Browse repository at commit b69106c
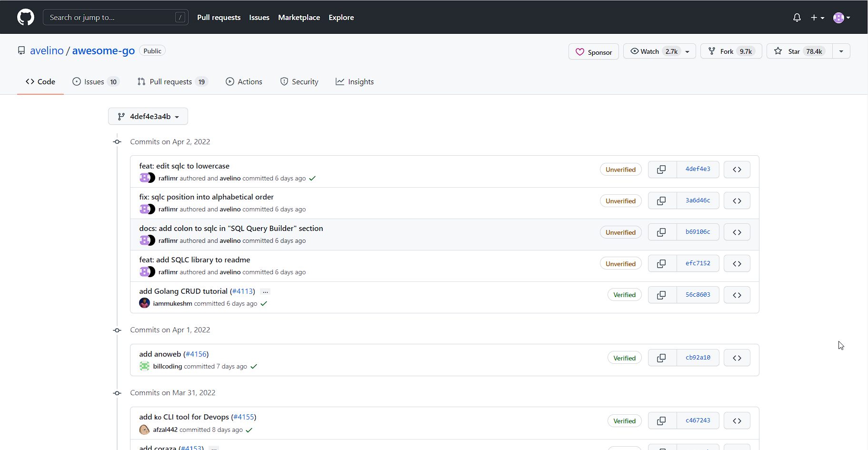The width and height of the screenshot is (868, 450). 737,232
